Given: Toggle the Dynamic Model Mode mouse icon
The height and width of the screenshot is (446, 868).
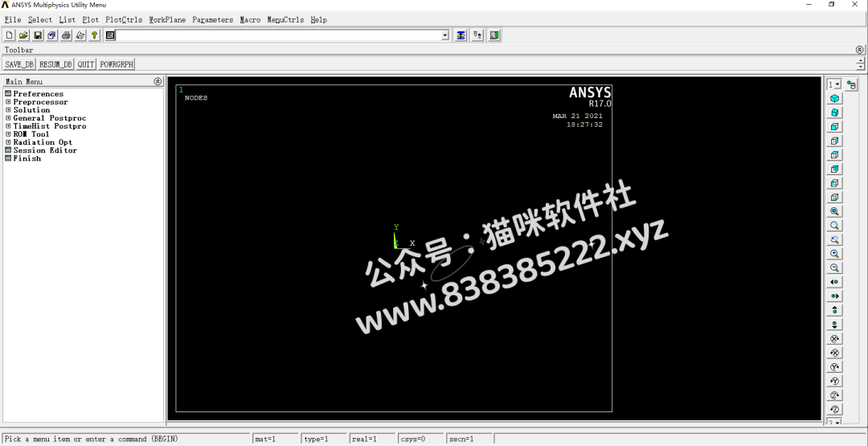Looking at the screenshot, I should 852,85.
